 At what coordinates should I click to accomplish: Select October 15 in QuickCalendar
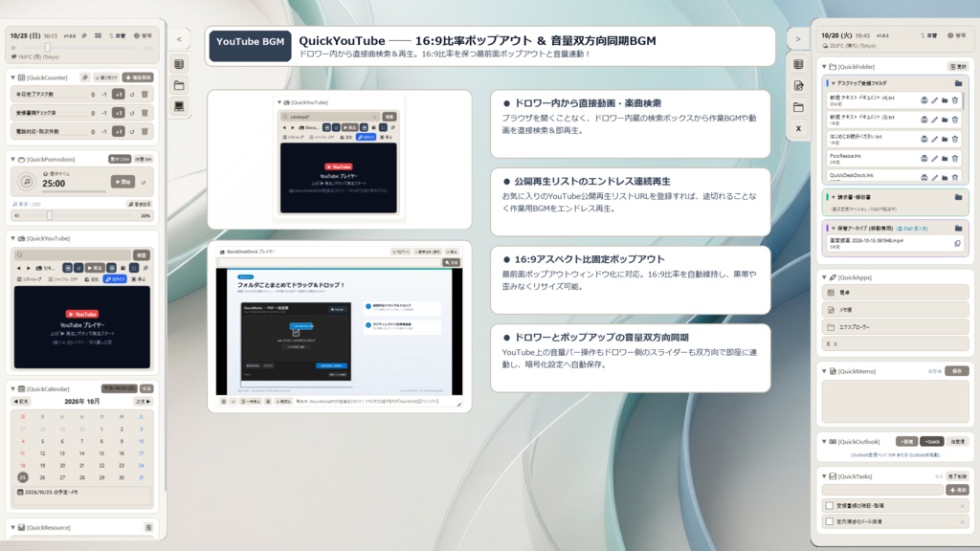coord(101,453)
